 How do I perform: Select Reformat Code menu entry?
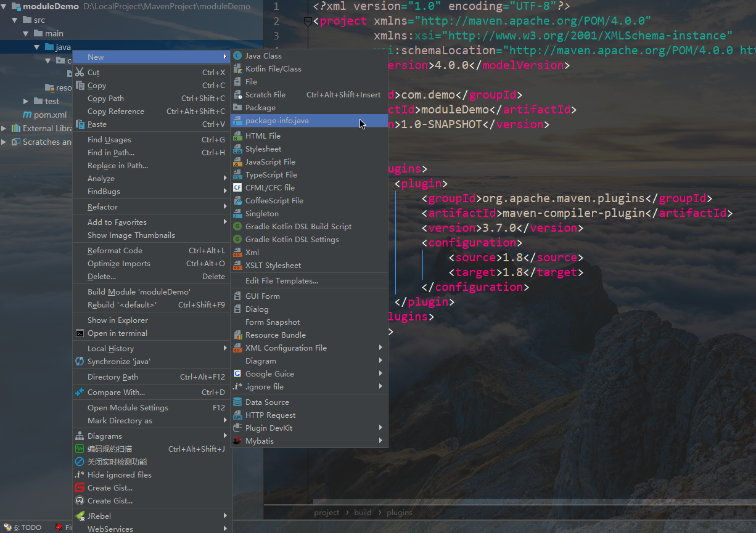point(152,250)
